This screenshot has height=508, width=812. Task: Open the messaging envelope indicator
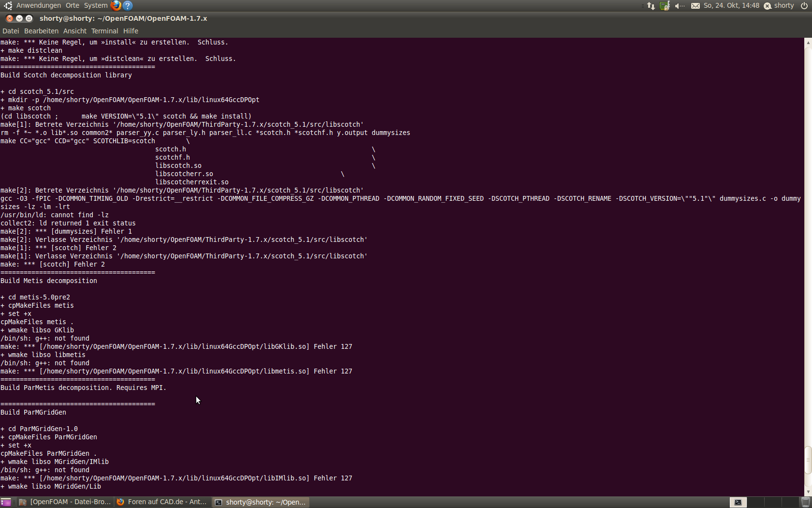(x=696, y=6)
